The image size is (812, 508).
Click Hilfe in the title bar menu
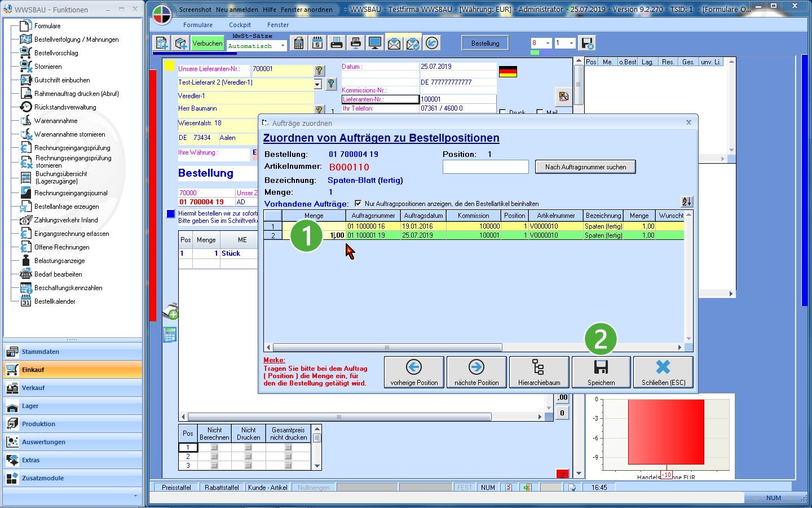coord(270,10)
